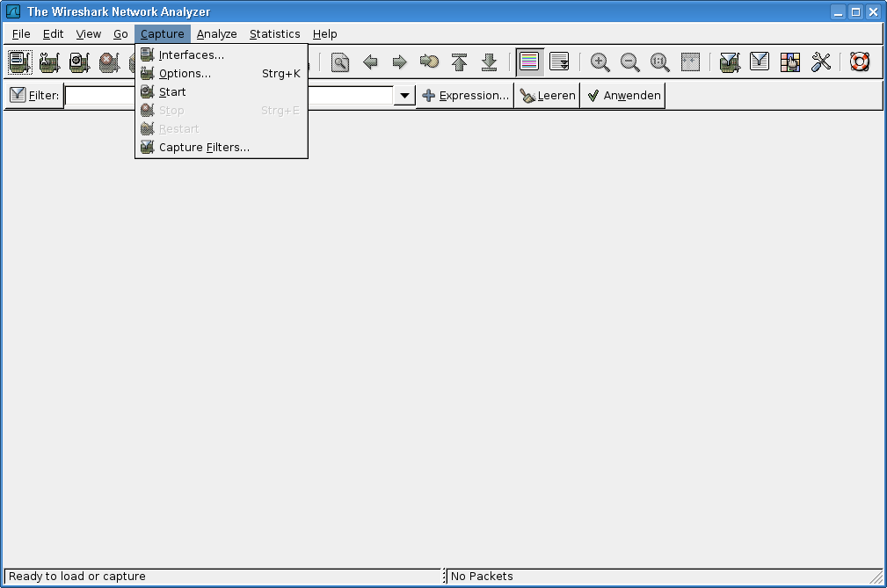Go back in packet history with left arrow
Viewport: 887px width, 588px height.
(370, 62)
